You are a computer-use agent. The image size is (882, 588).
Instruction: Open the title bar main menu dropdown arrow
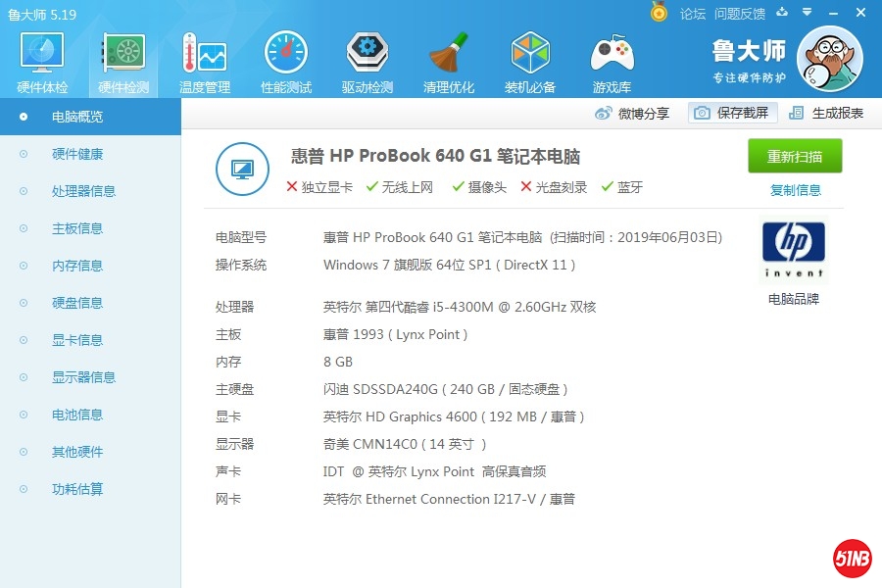tap(808, 13)
